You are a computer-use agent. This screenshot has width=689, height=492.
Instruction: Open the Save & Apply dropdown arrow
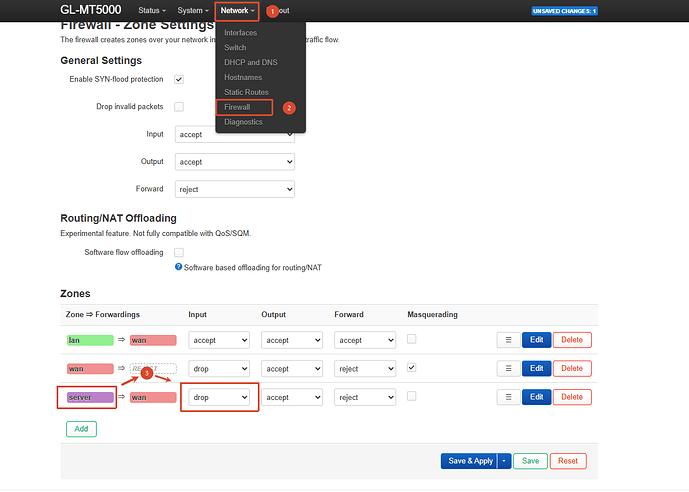504,461
